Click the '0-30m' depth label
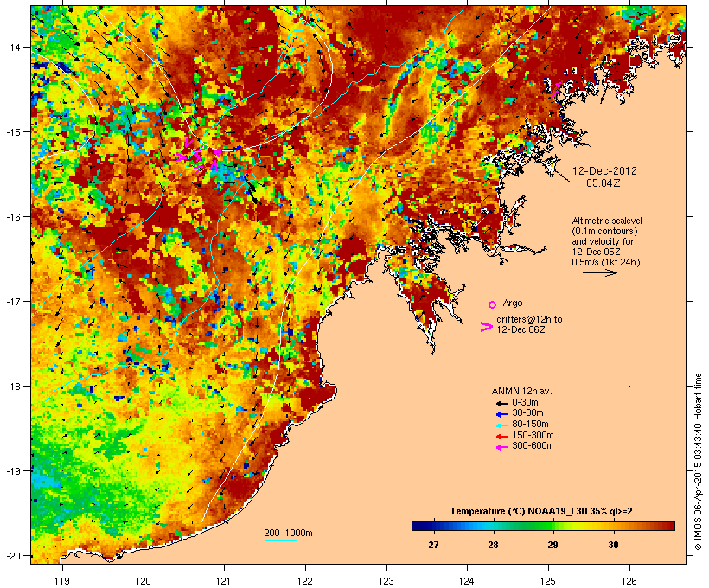Screen dimensions: 709x588 (x=525, y=403)
